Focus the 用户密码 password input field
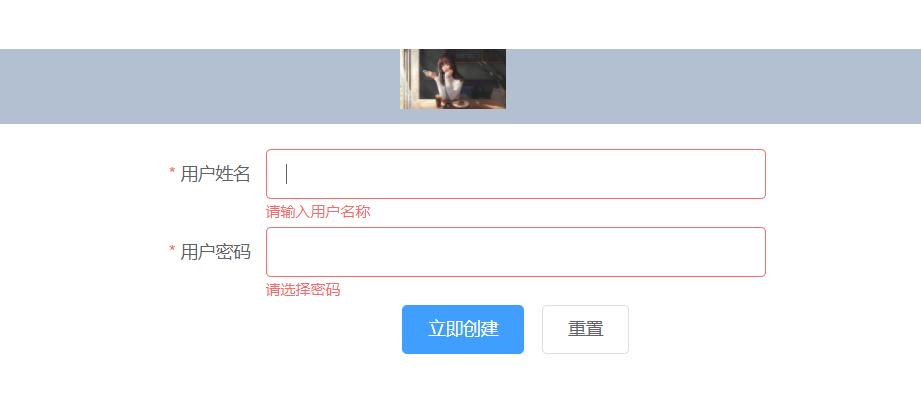Viewport: 921px width, 406px height. 516,251
